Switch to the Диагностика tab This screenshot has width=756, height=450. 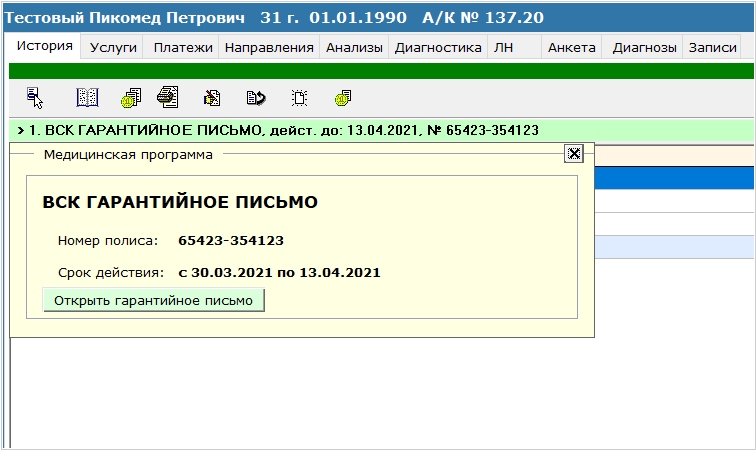point(438,47)
